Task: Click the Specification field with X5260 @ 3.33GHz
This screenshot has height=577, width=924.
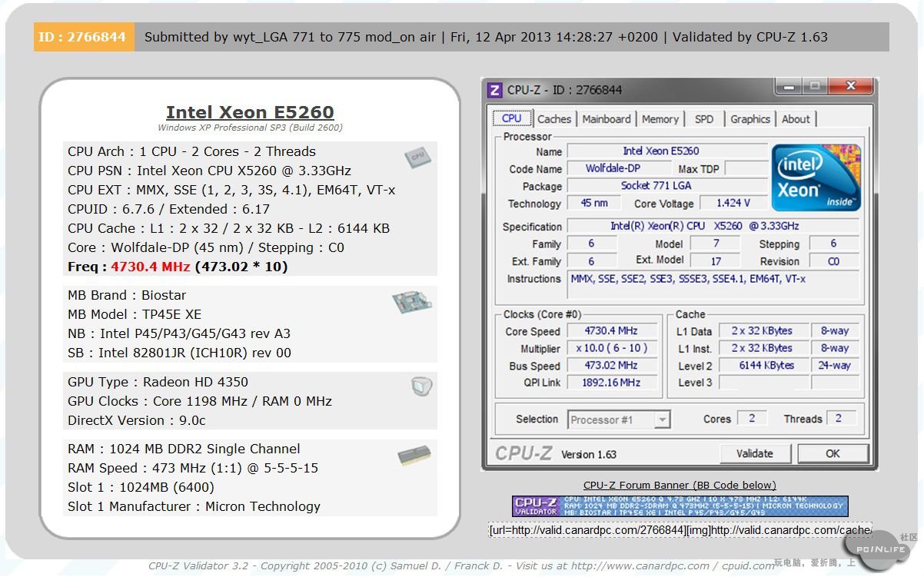Action: pyautogui.click(x=713, y=226)
